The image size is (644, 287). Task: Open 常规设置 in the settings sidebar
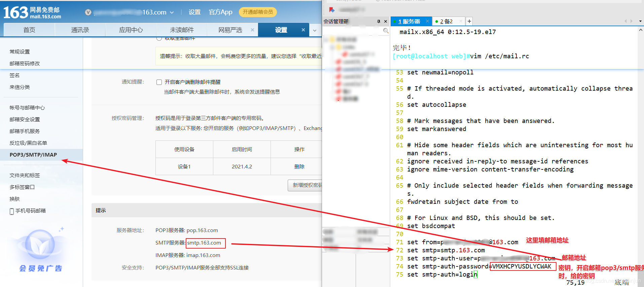point(20,52)
